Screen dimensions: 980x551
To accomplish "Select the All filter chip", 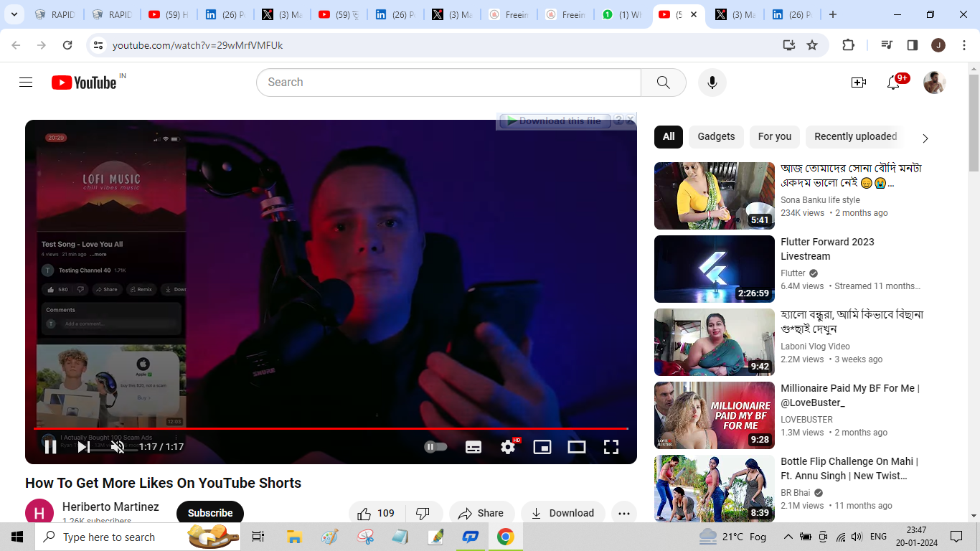I will click(x=669, y=136).
